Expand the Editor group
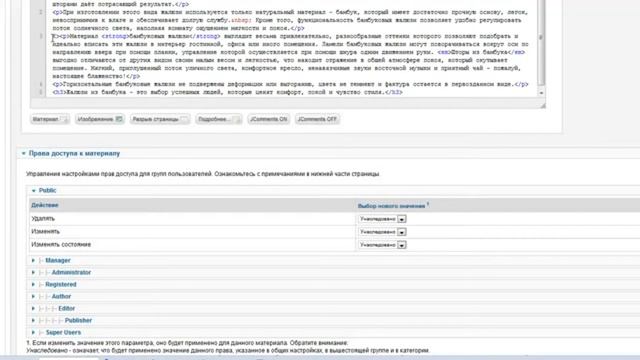 click(66, 309)
